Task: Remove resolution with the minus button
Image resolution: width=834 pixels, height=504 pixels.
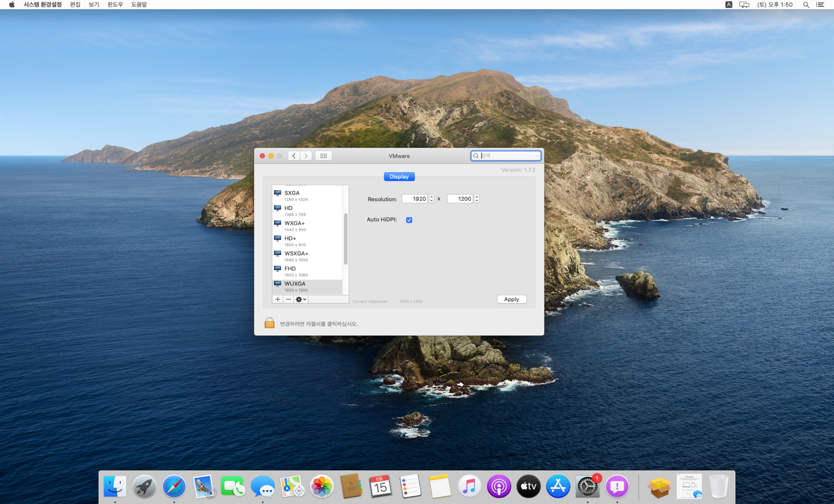Action: [288, 299]
